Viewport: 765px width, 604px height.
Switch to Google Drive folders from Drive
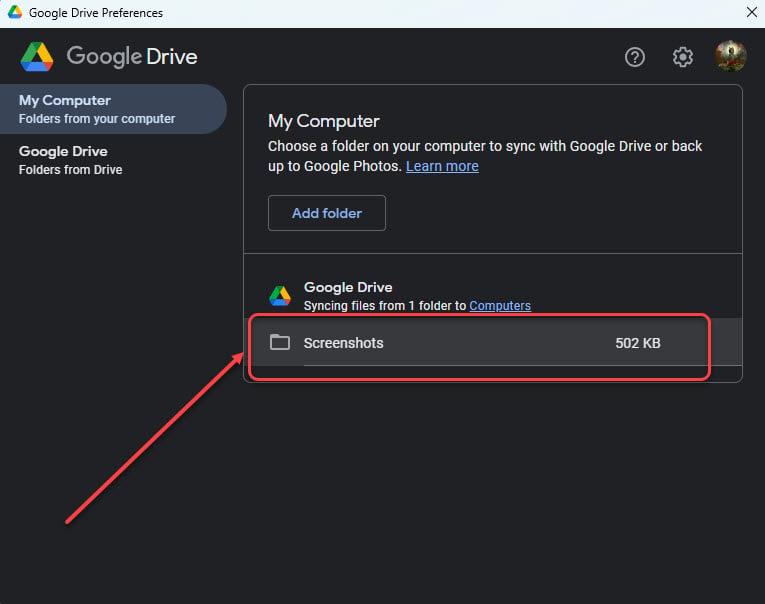click(70, 160)
